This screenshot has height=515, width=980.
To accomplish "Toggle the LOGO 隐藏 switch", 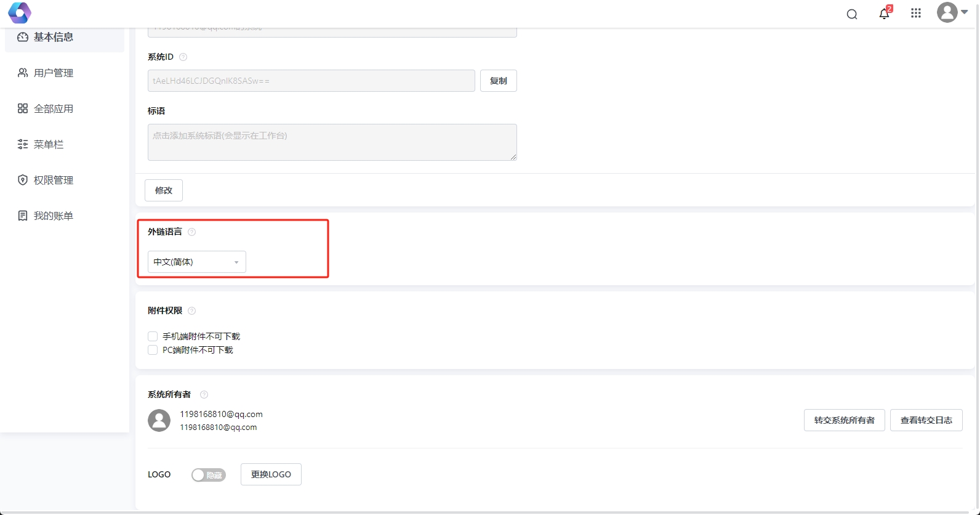I will (x=209, y=475).
